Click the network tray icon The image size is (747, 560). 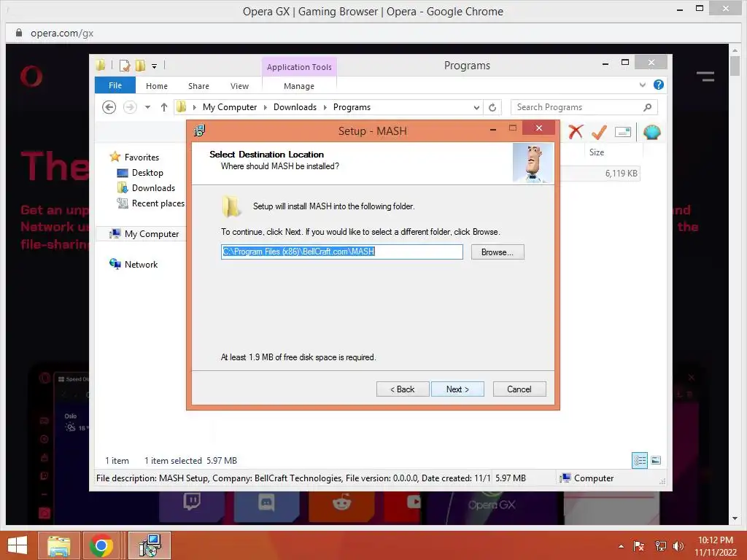pos(660,546)
